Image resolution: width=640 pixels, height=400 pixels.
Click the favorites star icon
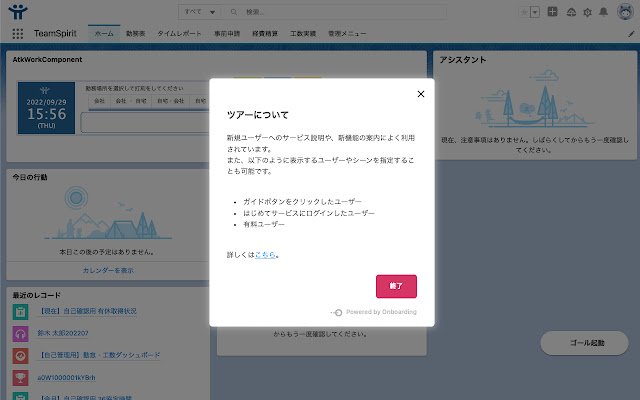[x=524, y=12]
